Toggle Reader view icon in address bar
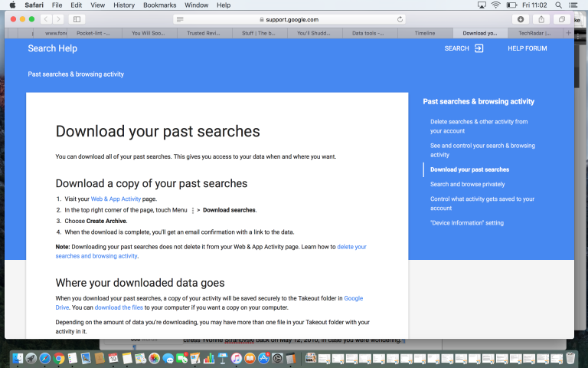The image size is (588, 368). [180, 19]
